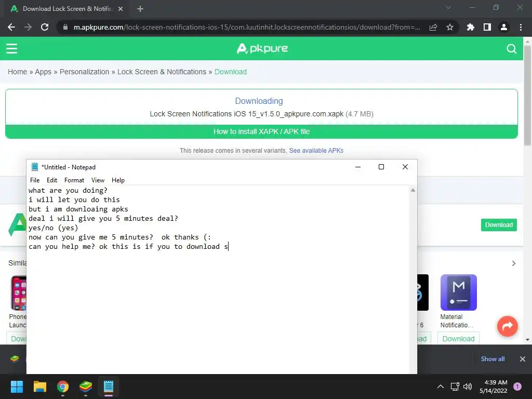Open the APKPure hamburger menu
The width and height of the screenshot is (532, 399).
click(11, 48)
